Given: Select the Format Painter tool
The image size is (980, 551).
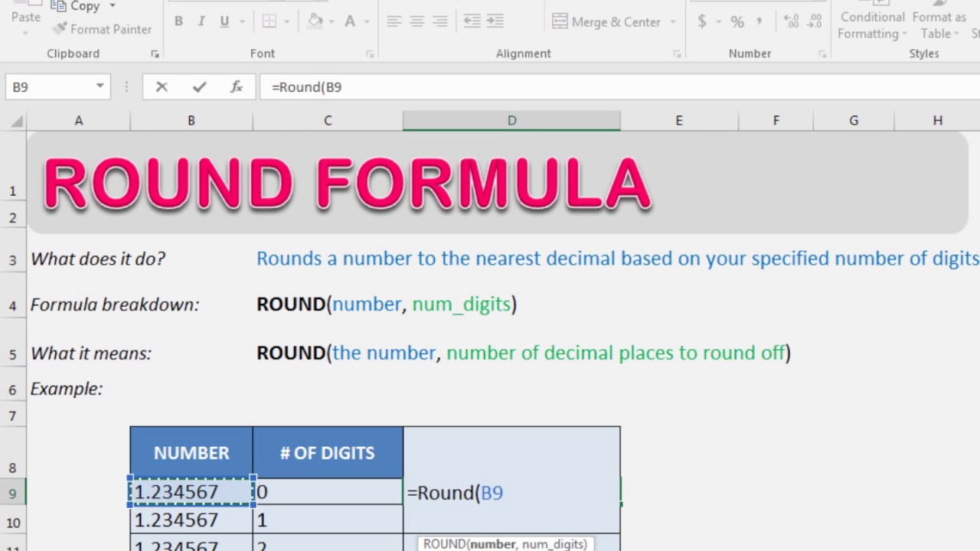Looking at the screenshot, I should (x=102, y=29).
